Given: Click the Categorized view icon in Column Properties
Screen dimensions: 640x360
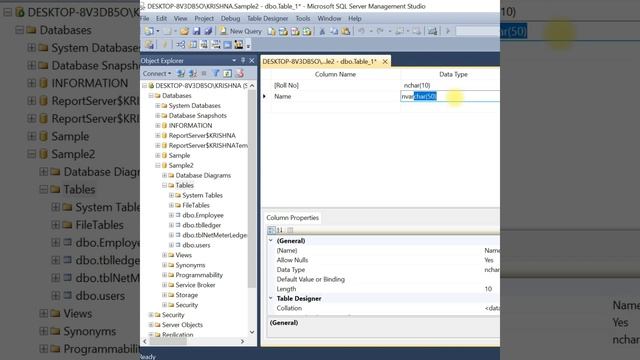Looking at the screenshot, I should [x=271, y=230].
